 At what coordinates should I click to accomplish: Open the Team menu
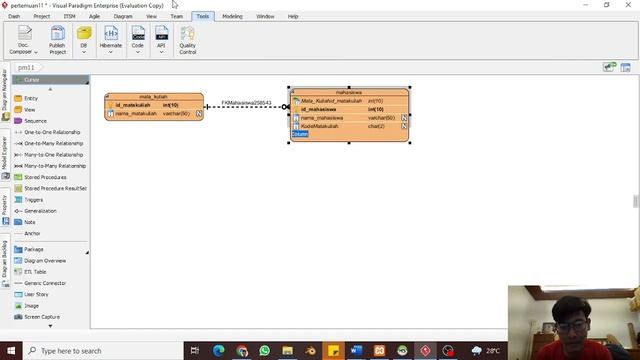click(177, 16)
